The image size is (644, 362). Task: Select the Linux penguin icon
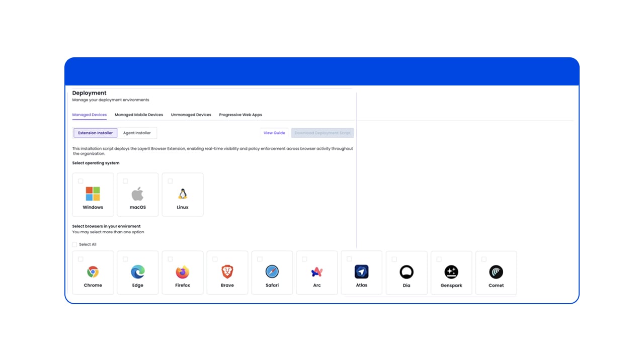coord(183,194)
